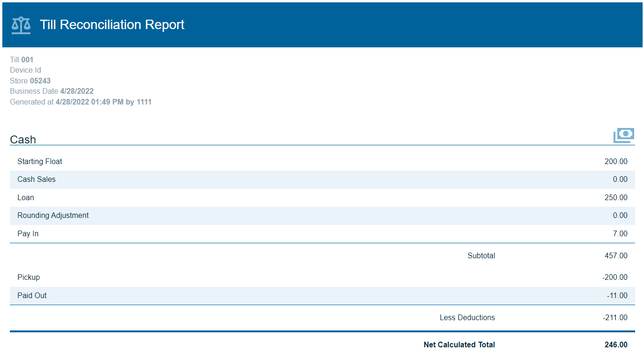Click the Loan amount 250.00
This screenshot has height=352, width=644.
click(616, 198)
